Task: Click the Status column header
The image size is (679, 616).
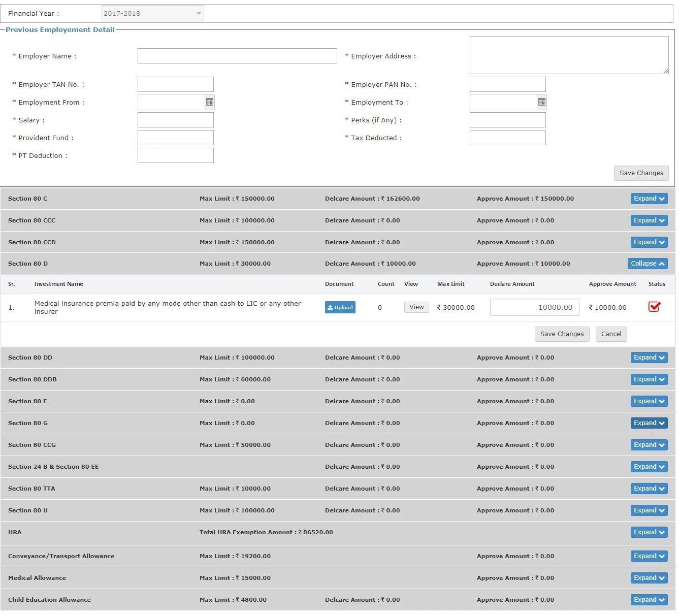Action: (x=657, y=284)
